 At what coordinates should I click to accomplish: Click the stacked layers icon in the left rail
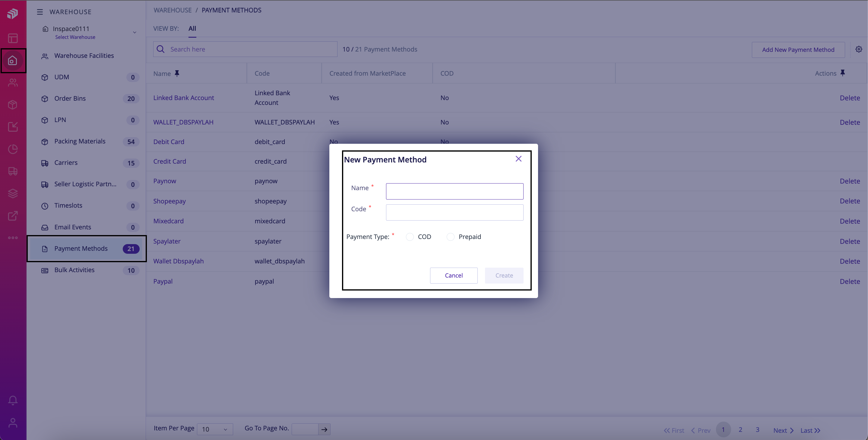pos(13,193)
